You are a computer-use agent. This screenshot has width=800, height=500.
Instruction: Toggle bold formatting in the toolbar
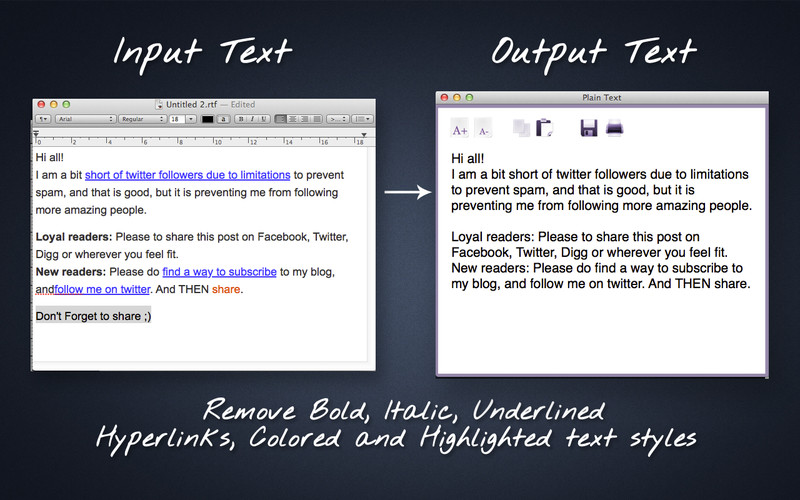[241, 119]
